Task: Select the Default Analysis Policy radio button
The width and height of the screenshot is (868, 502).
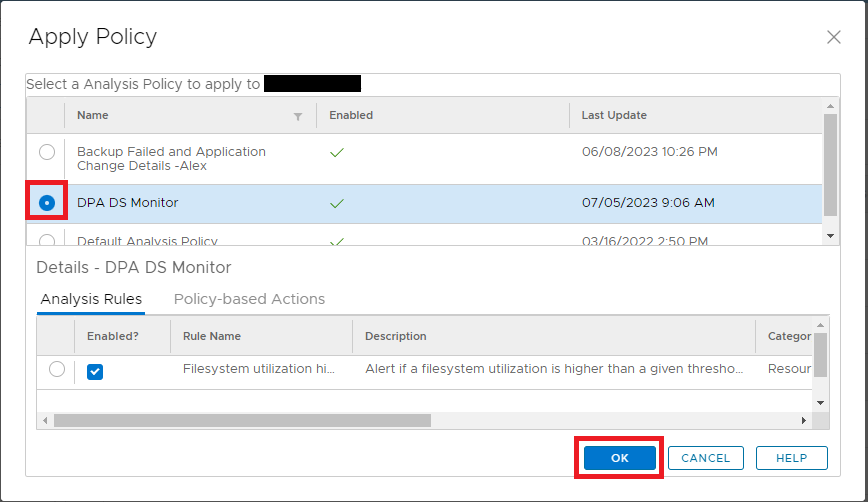Action: (x=47, y=240)
